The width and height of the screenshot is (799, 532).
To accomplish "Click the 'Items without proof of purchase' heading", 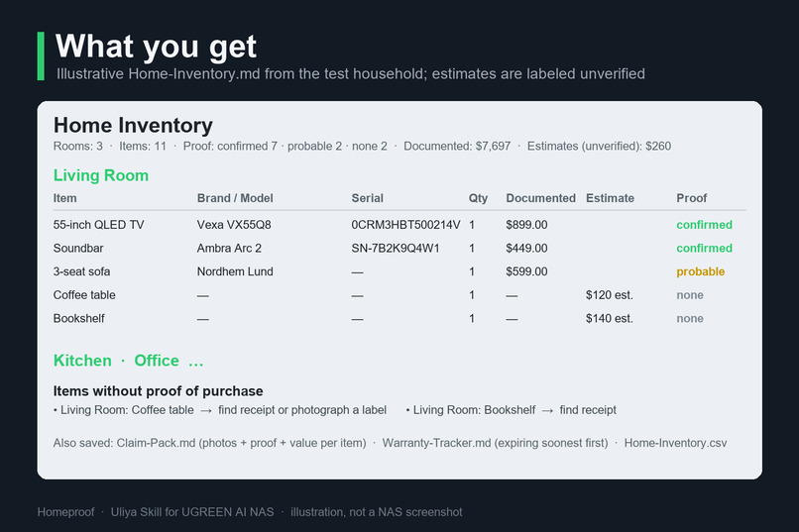I will [159, 391].
